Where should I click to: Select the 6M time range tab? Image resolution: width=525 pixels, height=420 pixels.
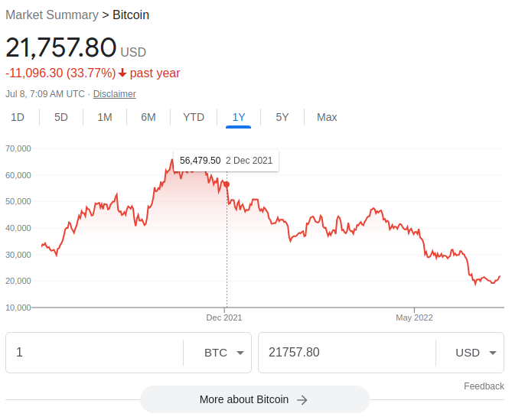pyautogui.click(x=148, y=117)
